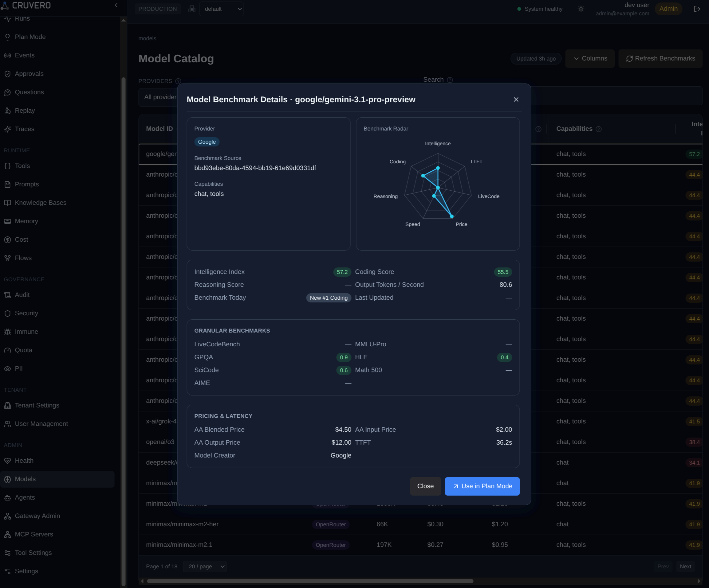
Task: Toggle the light/dark theme sun icon
Action: (581, 9)
